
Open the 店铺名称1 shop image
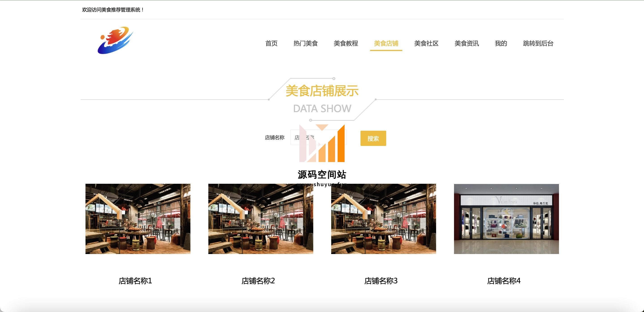(x=138, y=219)
